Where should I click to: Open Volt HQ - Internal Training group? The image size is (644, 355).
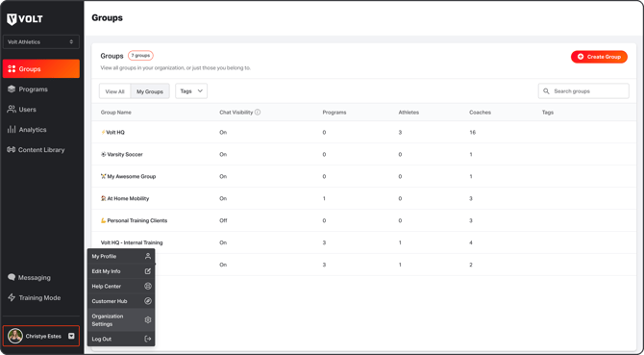pos(364,242)
